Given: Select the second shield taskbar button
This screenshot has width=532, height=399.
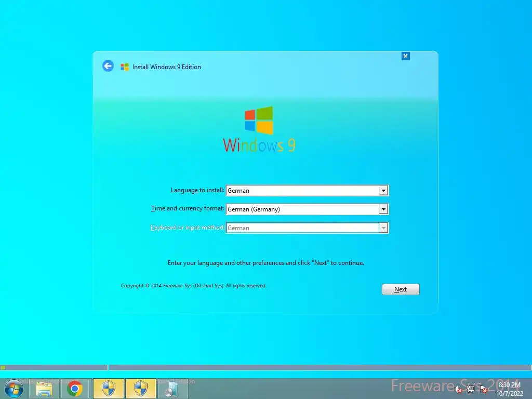Looking at the screenshot, I should pos(141,389).
